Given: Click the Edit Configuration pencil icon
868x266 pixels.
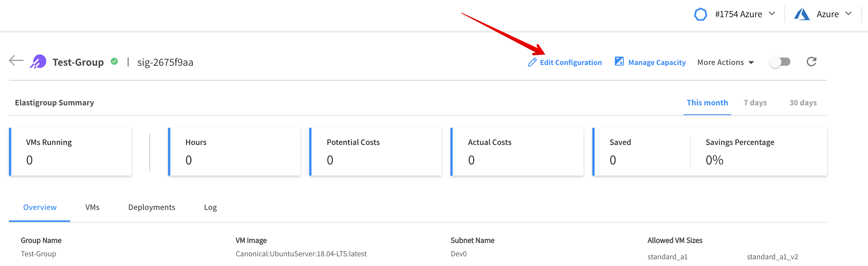Looking at the screenshot, I should (x=532, y=62).
